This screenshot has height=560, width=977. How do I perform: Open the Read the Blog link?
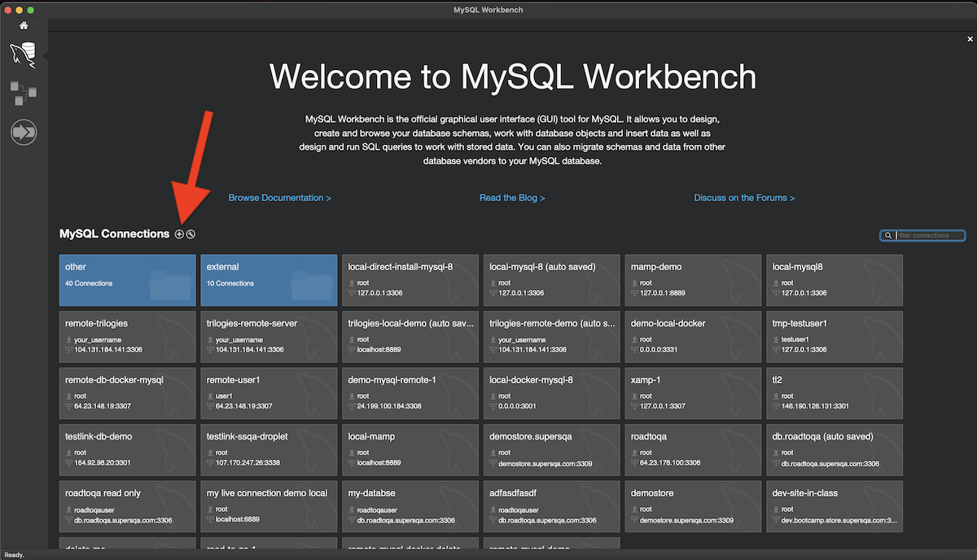pyautogui.click(x=512, y=198)
